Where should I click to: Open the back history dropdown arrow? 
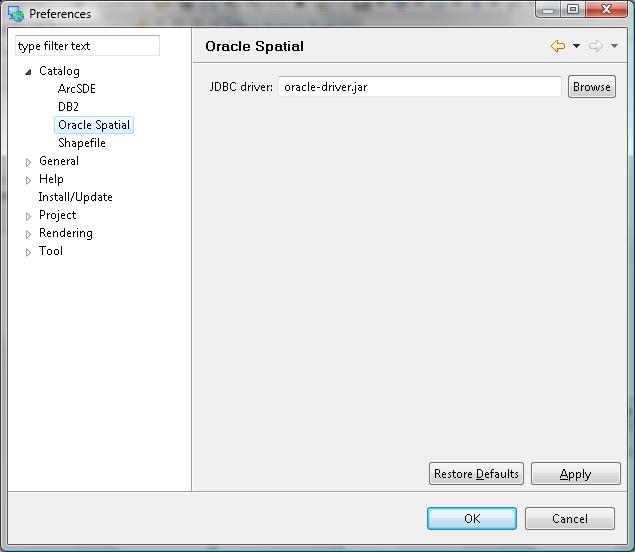pos(576,46)
